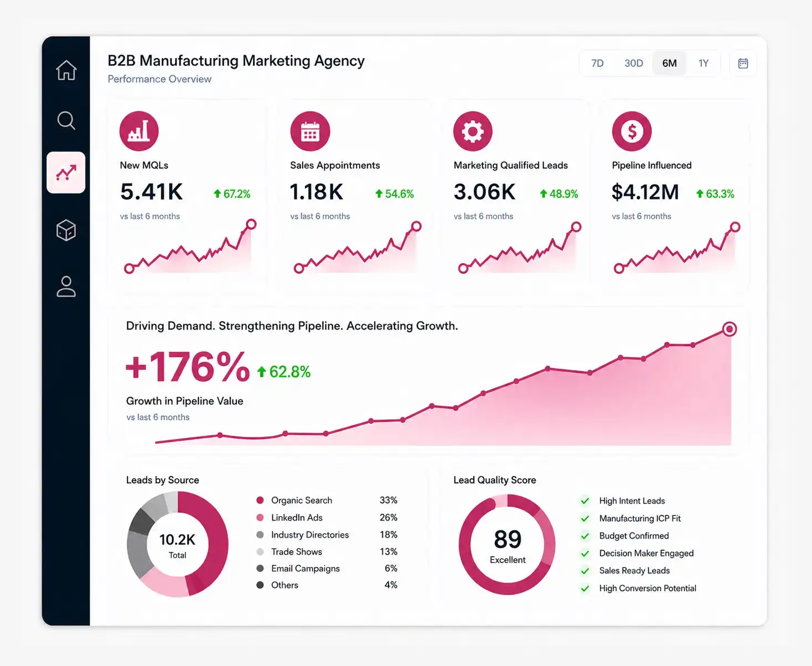Click the Lead Quality Score heading
This screenshot has height=666, width=812.
pyautogui.click(x=494, y=480)
